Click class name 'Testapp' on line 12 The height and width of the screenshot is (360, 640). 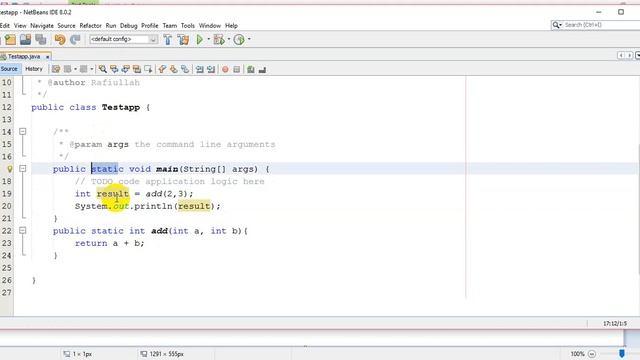coord(121,107)
